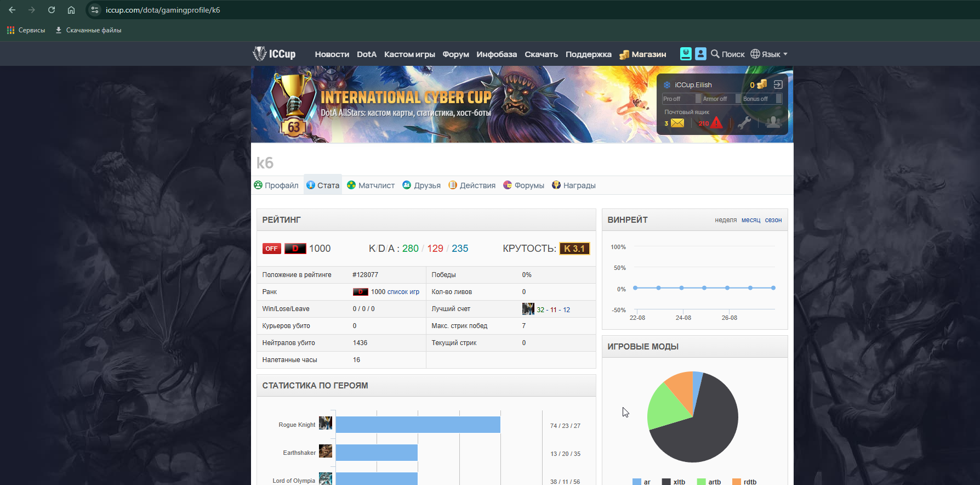Click the Earthshaker hero portrait
Screen dimensions: 980x485
click(x=326, y=451)
